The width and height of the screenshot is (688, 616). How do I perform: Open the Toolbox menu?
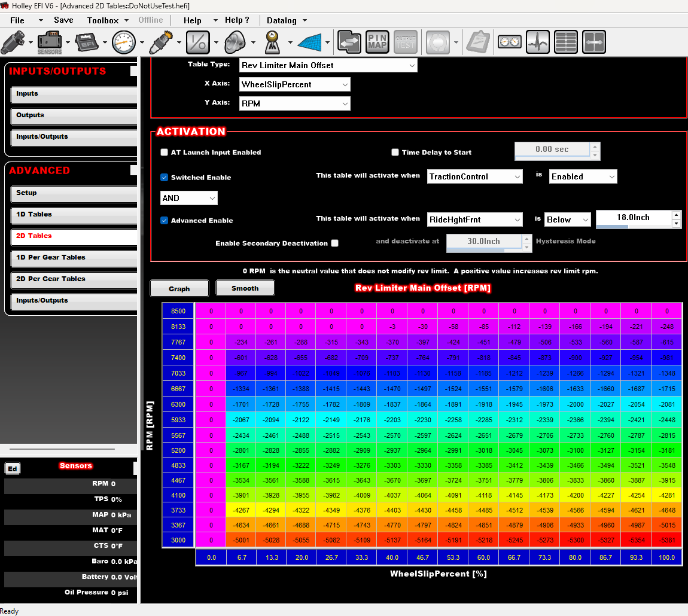pyautogui.click(x=108, y=20)
